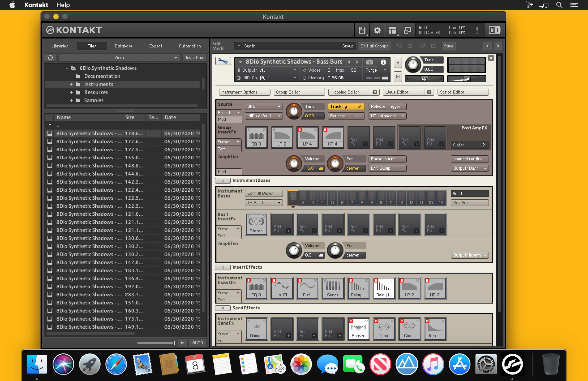
Task: Open Kontakt options gear
Action: click(377, 30)
